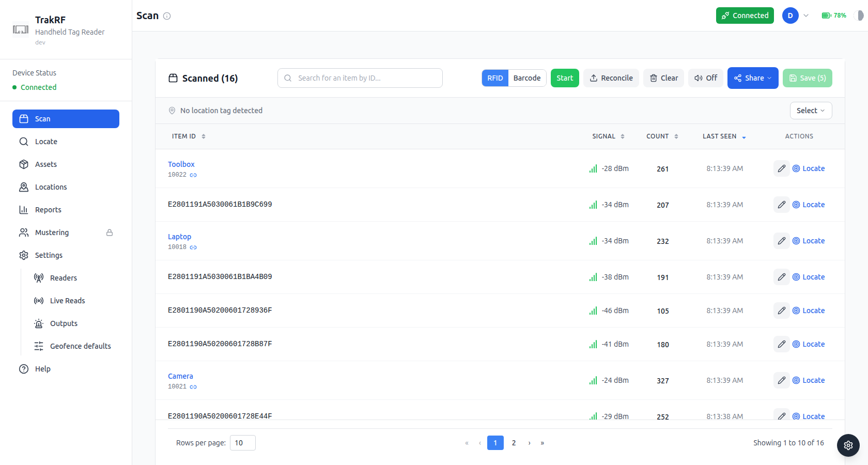Click the TrakRF logo icon
This screenshot has height=465, width=868.
point(21,29)
